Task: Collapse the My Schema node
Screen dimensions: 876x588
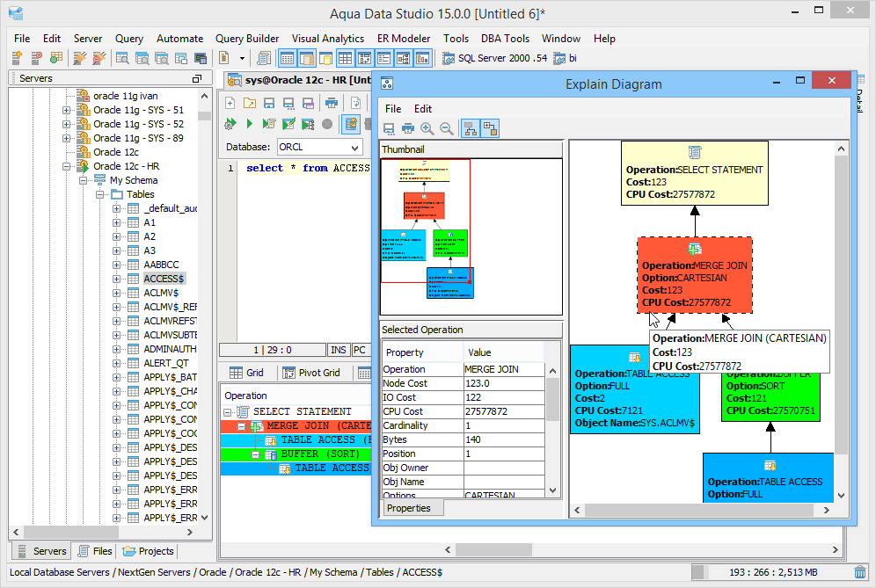Action: (83, 180)
